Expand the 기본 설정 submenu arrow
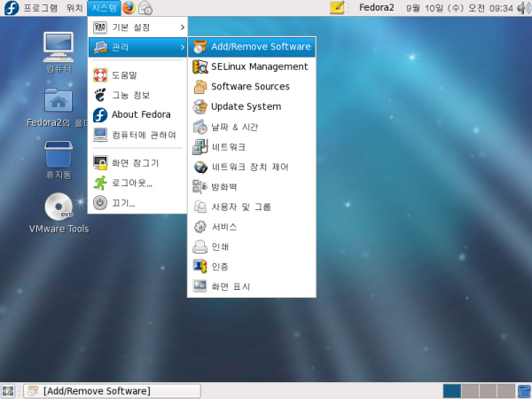Screen dimensions: 532x399 coord(183,27)
